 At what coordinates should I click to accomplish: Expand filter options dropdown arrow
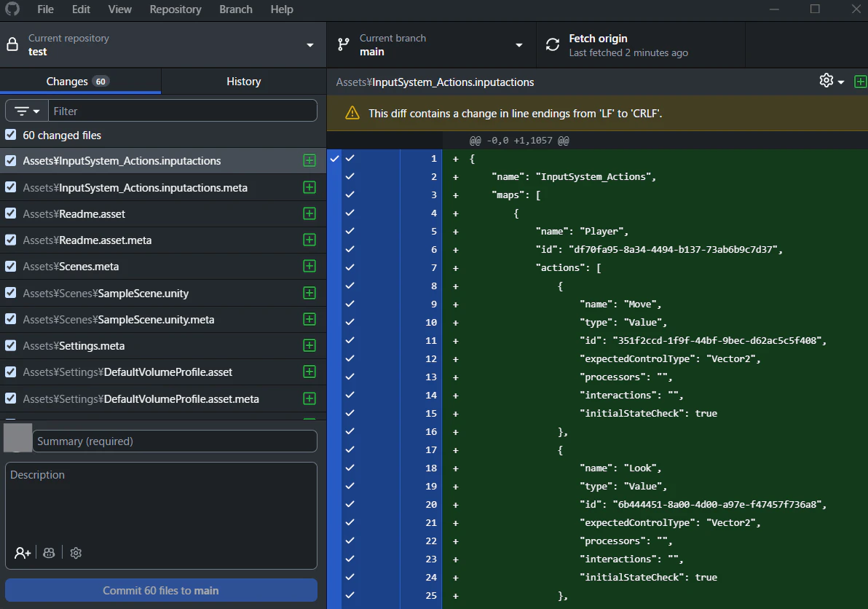click(36, 111)
